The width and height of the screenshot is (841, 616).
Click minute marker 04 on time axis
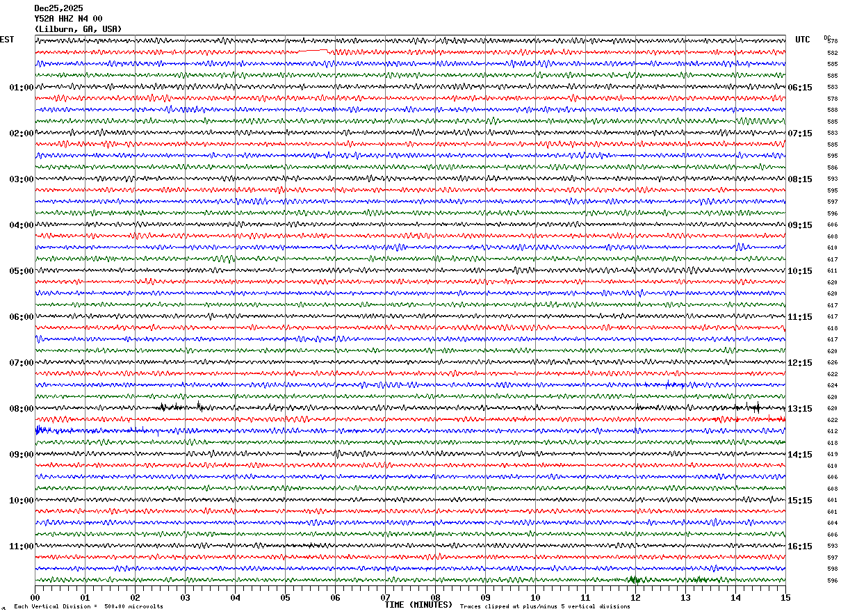tap(235, 597)
